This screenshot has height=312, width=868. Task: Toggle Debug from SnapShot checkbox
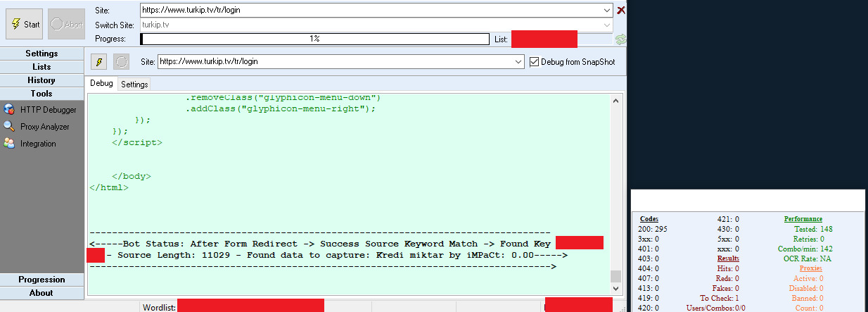coord(534,62)
